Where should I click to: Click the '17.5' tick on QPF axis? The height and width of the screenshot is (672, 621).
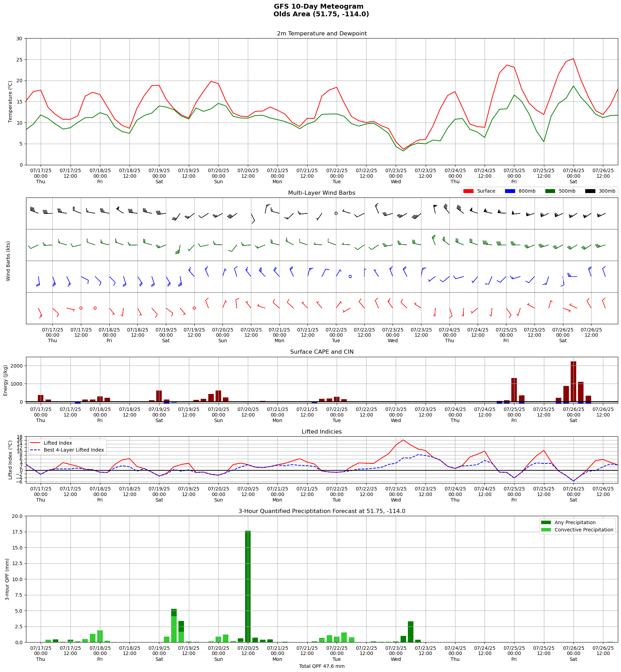[18, 532]
